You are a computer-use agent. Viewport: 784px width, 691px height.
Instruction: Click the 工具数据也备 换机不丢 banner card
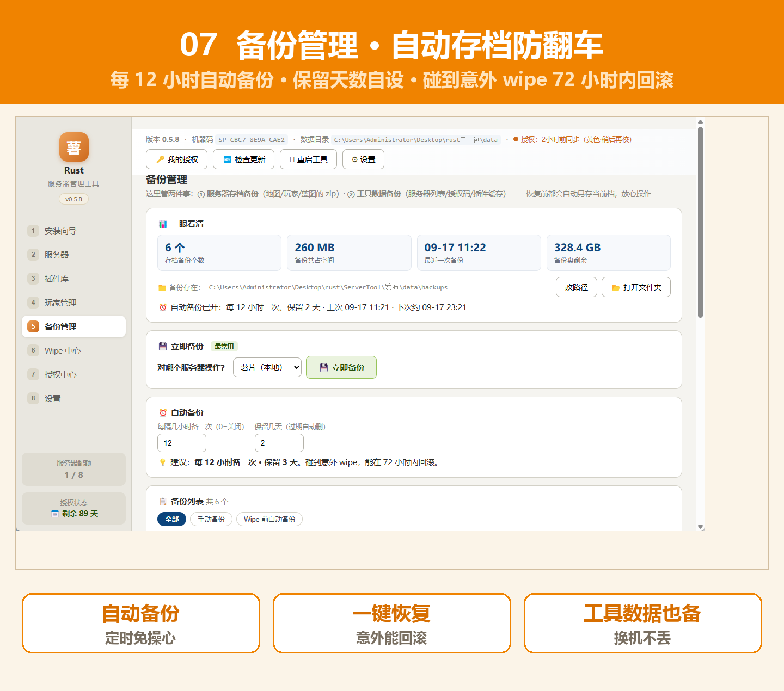click(x=643, y=624)
